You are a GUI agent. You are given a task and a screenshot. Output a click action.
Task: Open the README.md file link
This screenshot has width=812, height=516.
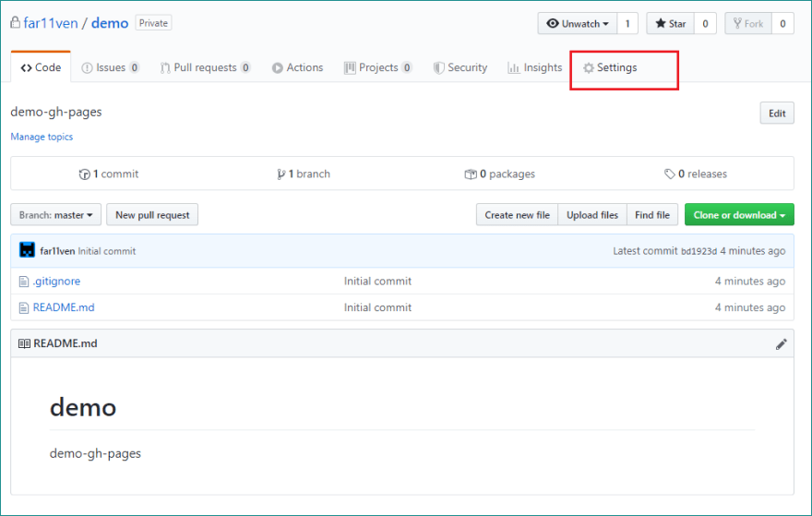[x=64, y=307]
